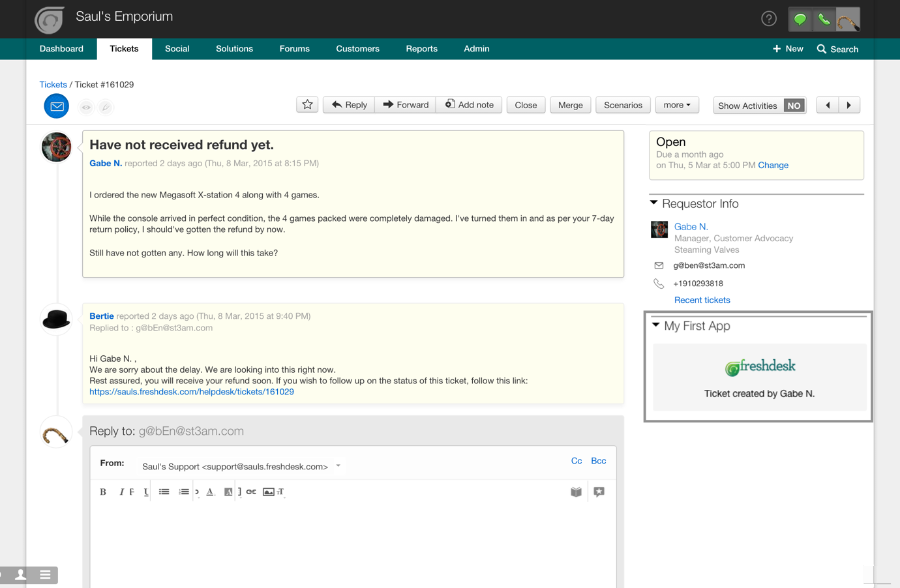Toggle bold formatting in reply editor
The height and width of the screenshot is (588, 900).
point(103,492)
